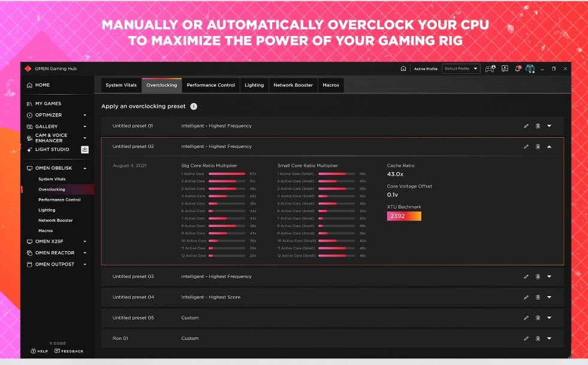Click the Intelligent - Highest Score label
The width and height of the screenshot is (588, 365).
(x=211, y=297)
